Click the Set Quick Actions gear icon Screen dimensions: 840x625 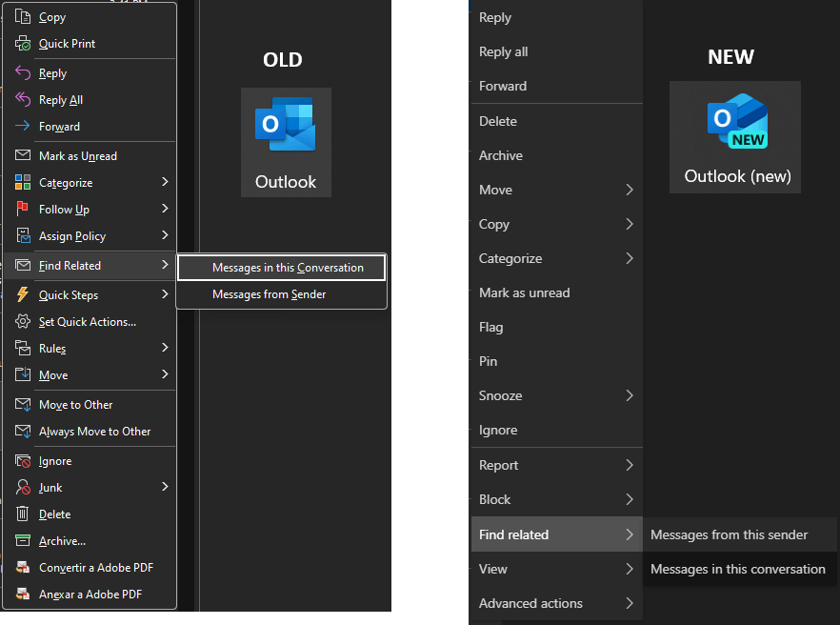pos(23,321)
